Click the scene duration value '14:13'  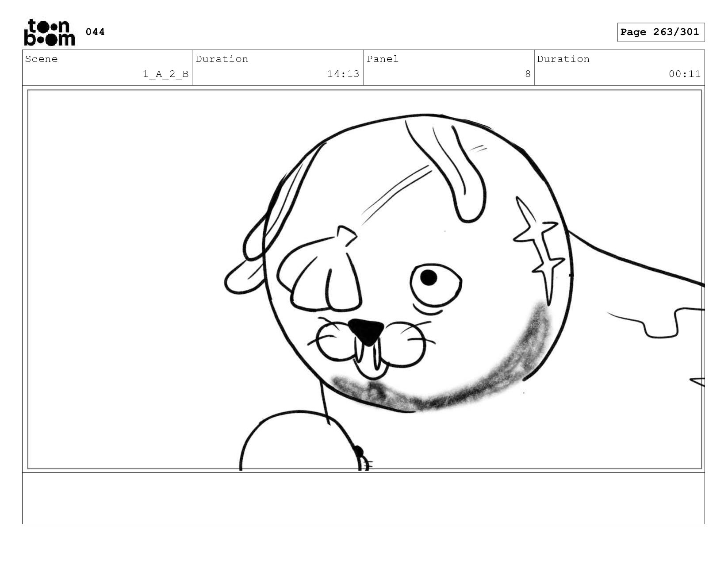point(343,74)
